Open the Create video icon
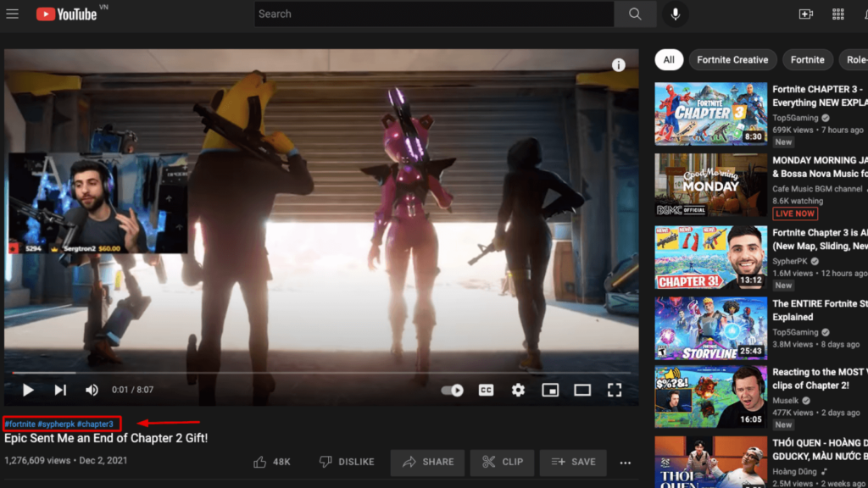 point(805,14)
